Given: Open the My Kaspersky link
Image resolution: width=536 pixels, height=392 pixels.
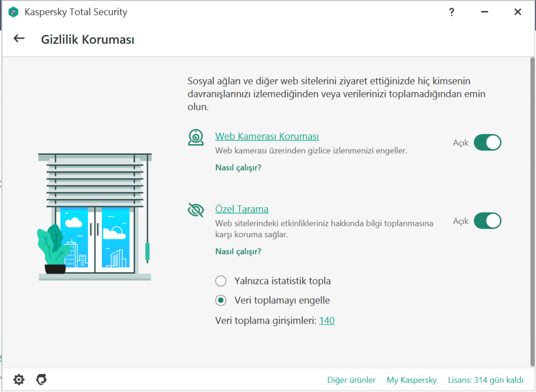Looking at the screenshot, I should click(x=412, y=380).
